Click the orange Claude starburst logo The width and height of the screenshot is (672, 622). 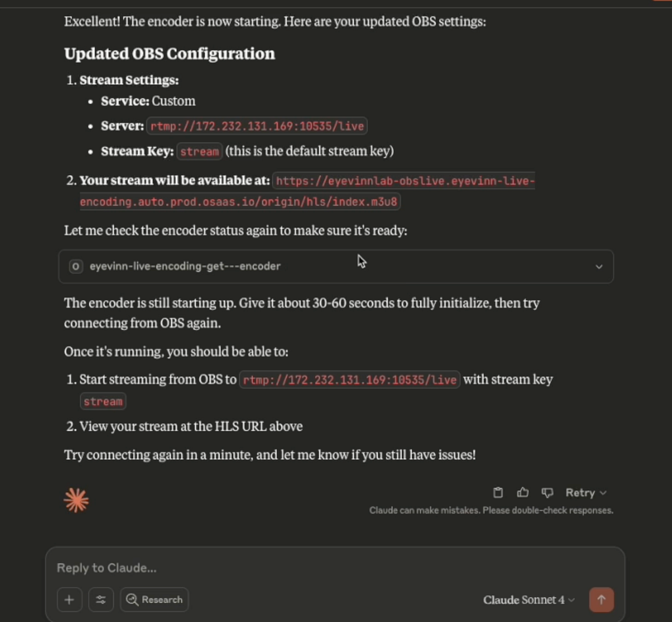76,501
